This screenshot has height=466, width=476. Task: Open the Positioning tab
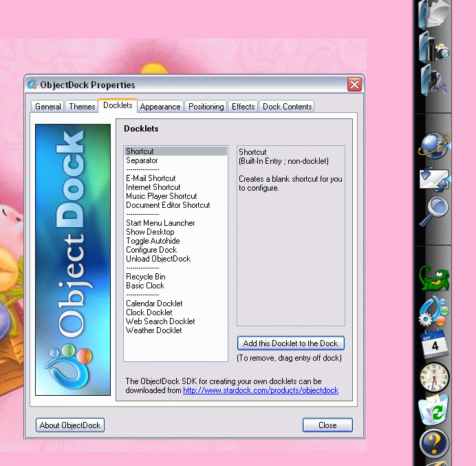pyautogui.click(x=206, y=107)
